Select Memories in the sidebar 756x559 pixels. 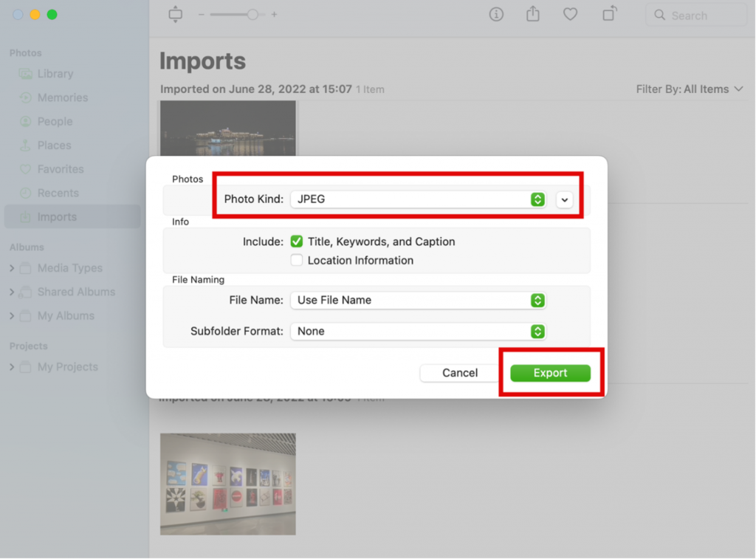62,97
